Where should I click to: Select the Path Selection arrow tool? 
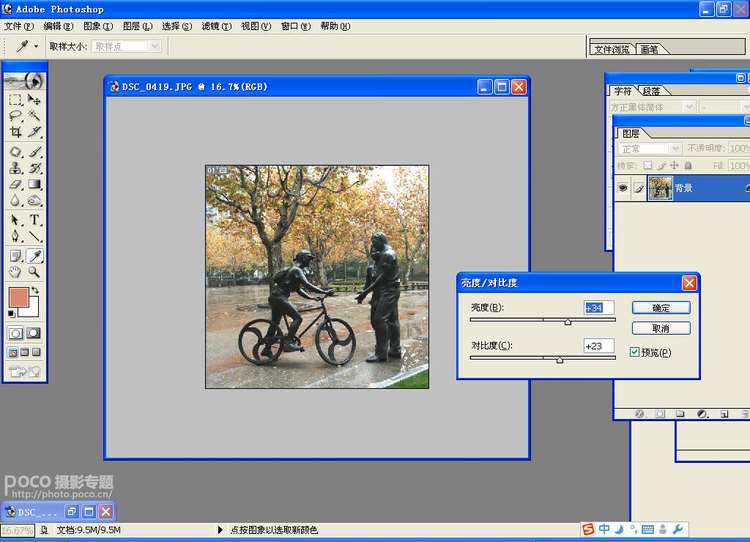click(x=15, y=220)
